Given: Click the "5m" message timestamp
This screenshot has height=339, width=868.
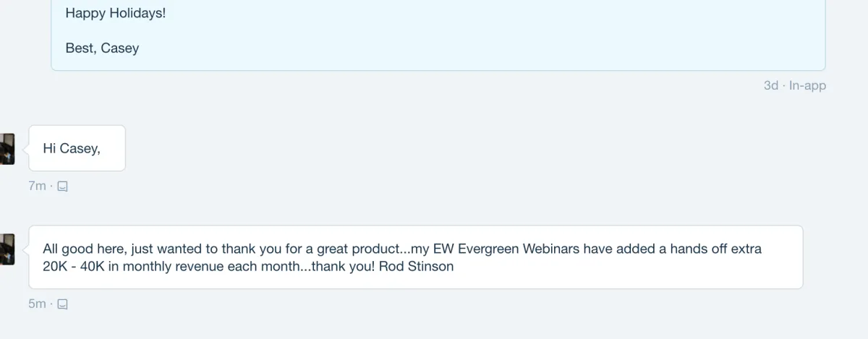Looking at the screenshot, I should [37, 304].
